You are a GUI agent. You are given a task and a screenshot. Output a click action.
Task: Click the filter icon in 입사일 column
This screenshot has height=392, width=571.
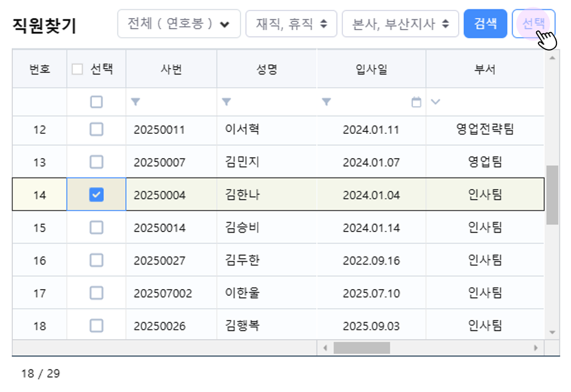pyautogui.click(x=327, y=102)
